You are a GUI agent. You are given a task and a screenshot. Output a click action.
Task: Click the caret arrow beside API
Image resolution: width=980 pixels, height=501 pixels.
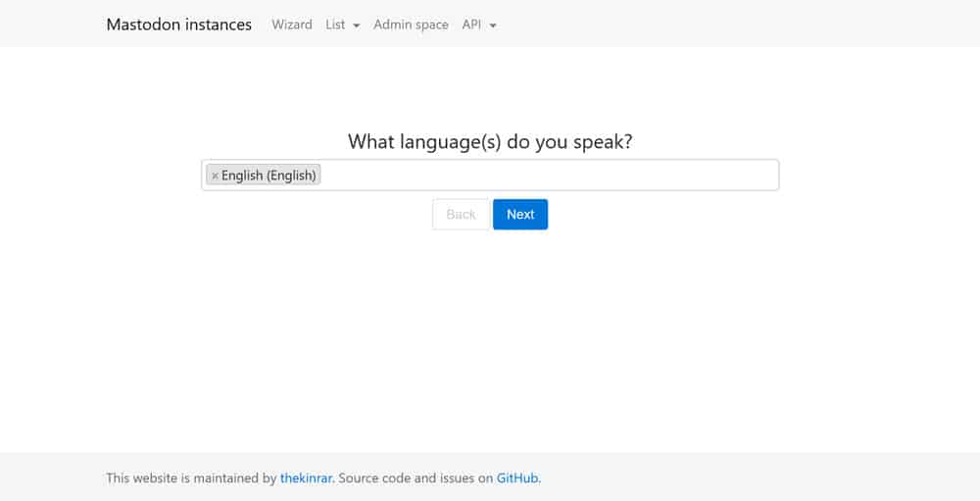493,25
